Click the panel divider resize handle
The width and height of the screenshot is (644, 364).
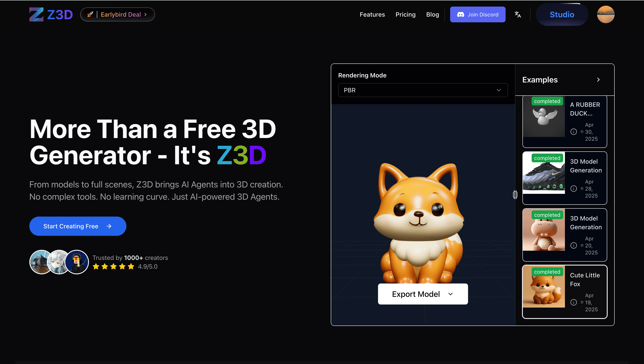pos(515,194)
